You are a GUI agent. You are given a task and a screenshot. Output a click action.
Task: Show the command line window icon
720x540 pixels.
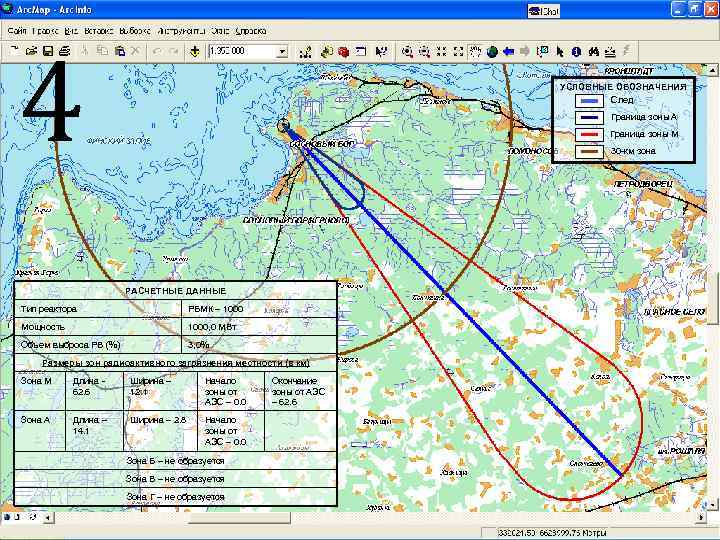click(x=361, y=52)
